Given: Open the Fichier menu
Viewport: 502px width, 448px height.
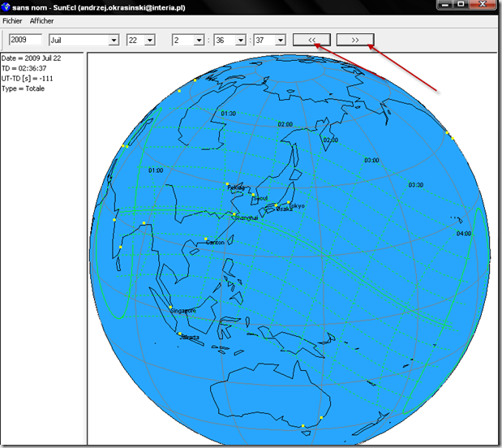Looking at the screenshot, I should pos(12,21).
